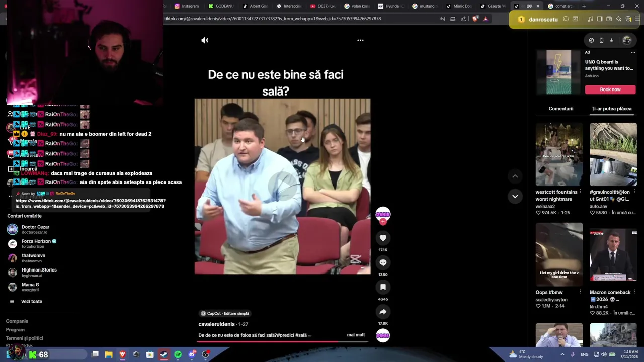Open the volume control in system tray
Screen dimensions: 644x362
tap(604, 354)
